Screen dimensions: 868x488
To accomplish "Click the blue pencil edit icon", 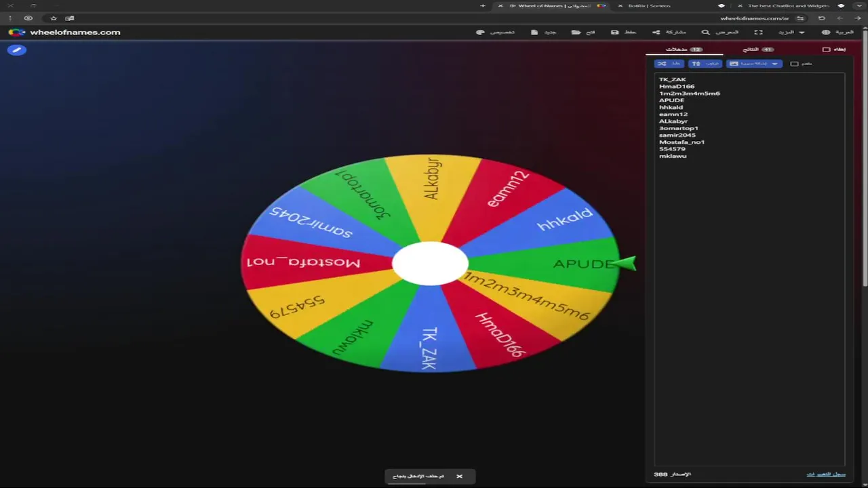I will pyautogui.click(x=16, y=50).
